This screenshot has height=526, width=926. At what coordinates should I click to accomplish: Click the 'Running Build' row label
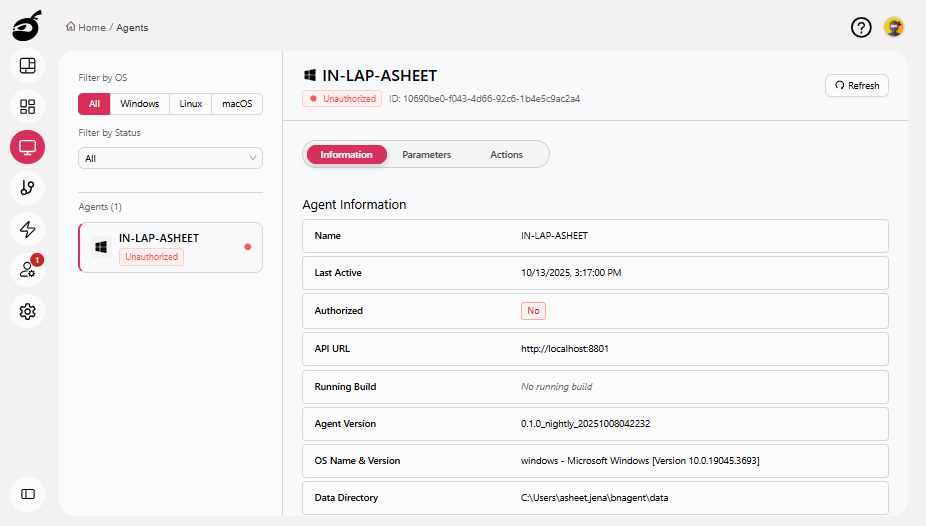(345, 387)
